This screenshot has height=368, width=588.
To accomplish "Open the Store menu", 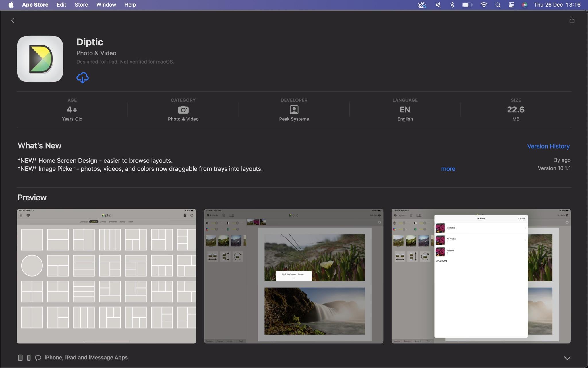I will click(x=81, y=5).
